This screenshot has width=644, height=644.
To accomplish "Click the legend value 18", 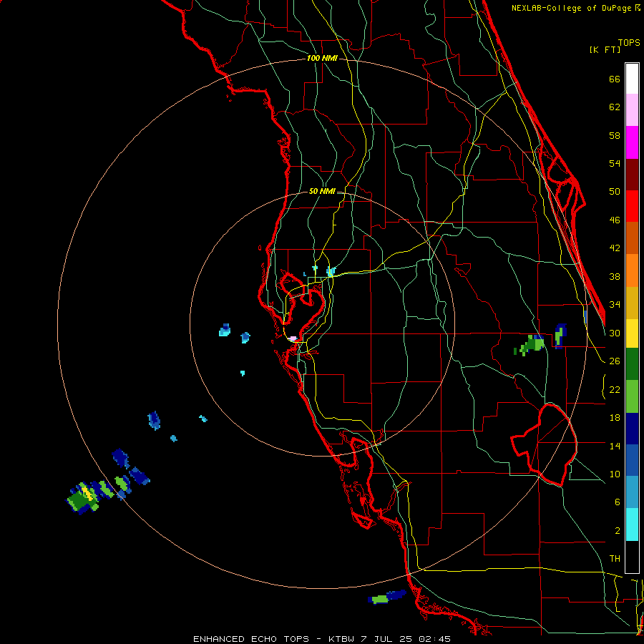I will [x=615, y=418].
